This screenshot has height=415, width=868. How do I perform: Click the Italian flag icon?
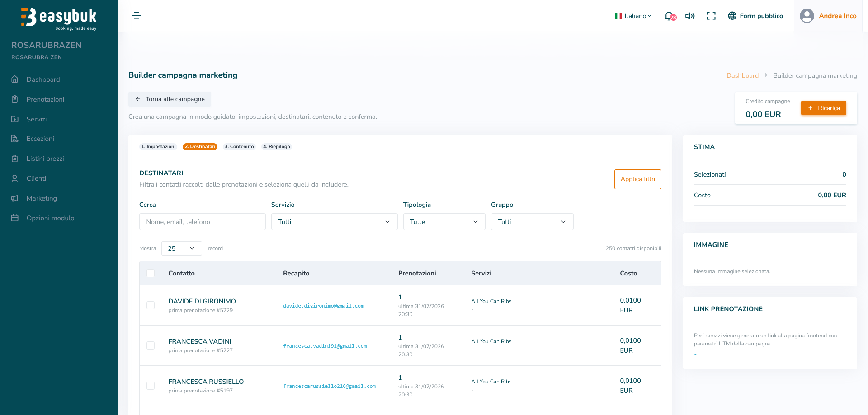[618, 16]
